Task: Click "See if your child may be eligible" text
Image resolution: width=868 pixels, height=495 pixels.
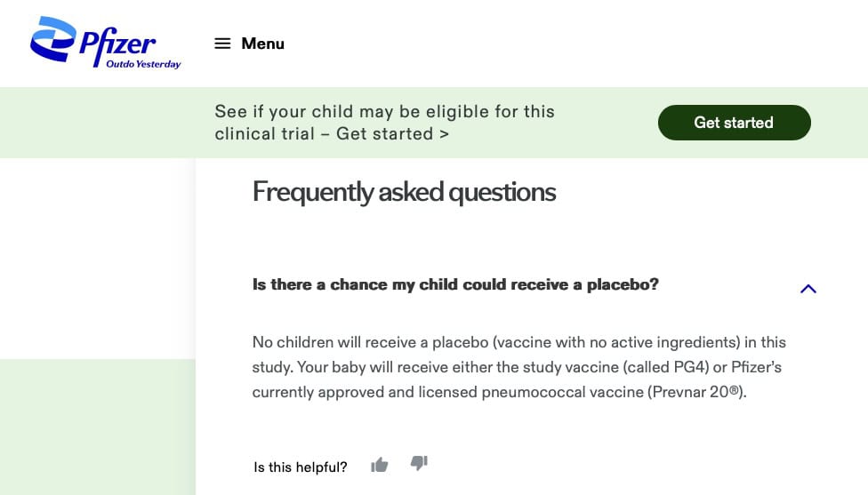Action: [356, 112]
